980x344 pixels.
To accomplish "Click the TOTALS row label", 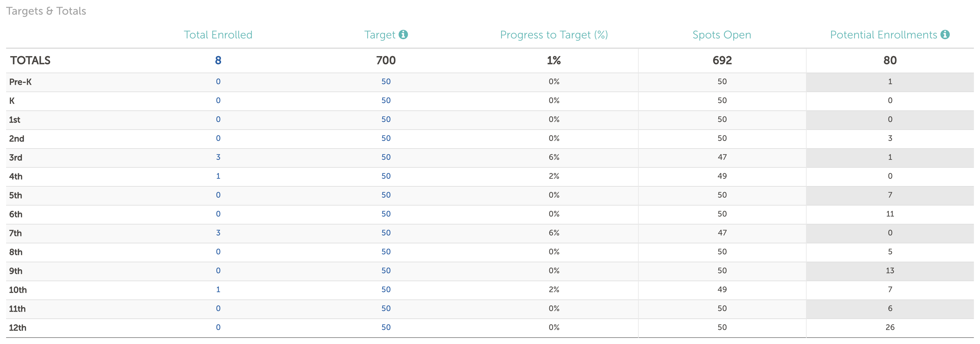I will point(31,60).
